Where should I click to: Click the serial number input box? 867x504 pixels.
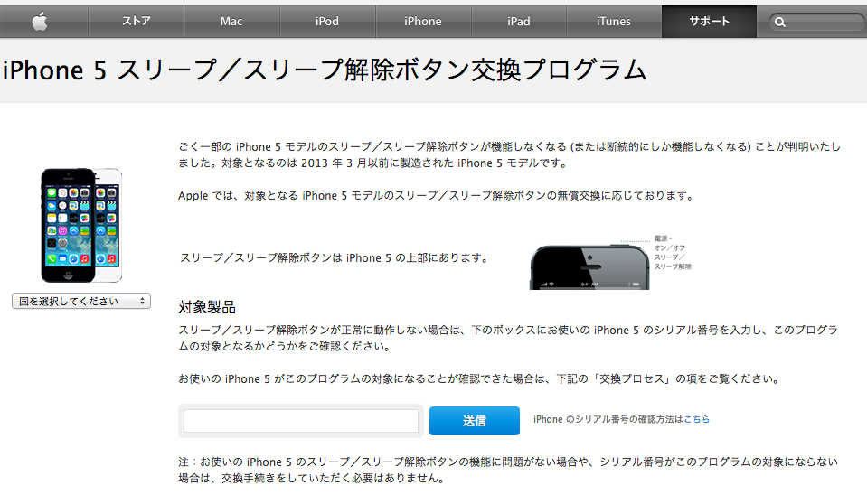point(301,421)
